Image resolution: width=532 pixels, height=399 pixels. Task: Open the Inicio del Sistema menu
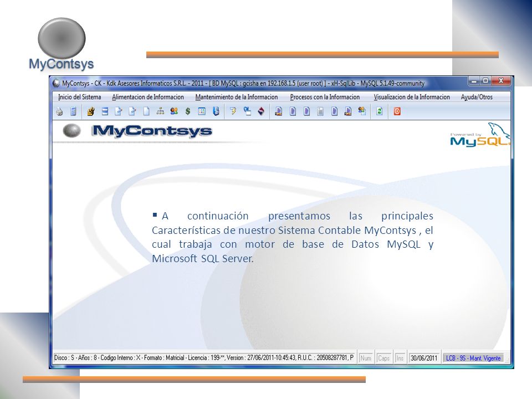[79, 97]
